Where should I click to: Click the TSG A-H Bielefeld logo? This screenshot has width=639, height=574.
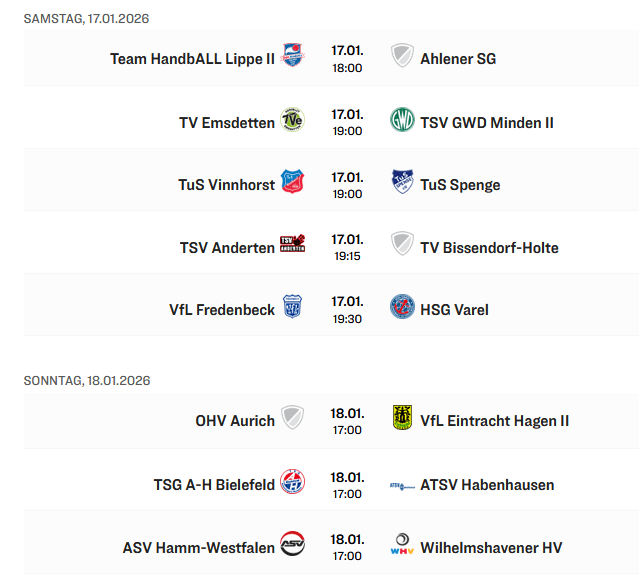coord(292,483)
